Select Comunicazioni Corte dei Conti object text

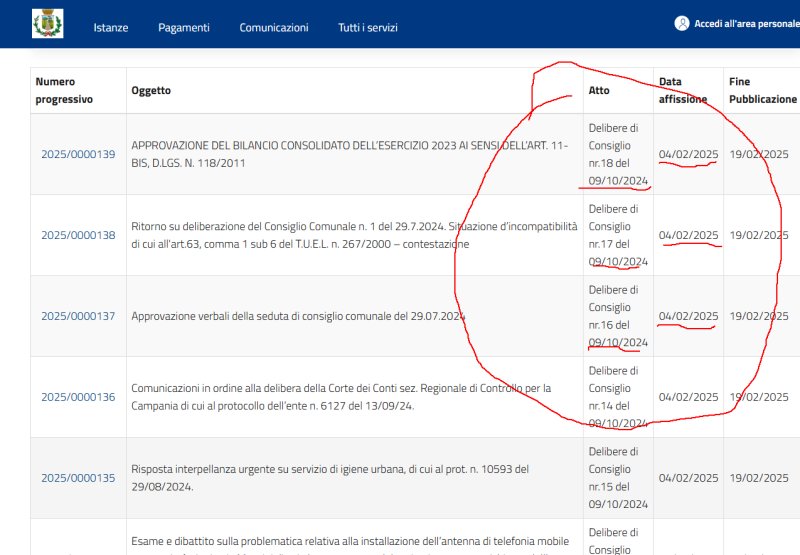point(341,397)
